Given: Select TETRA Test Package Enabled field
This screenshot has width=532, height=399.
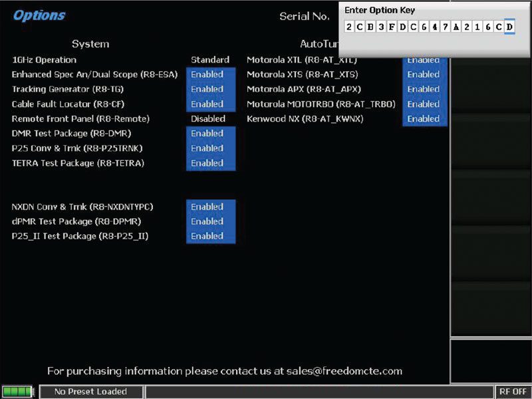Looking at the screenshot, I should (x=210, y=163).
